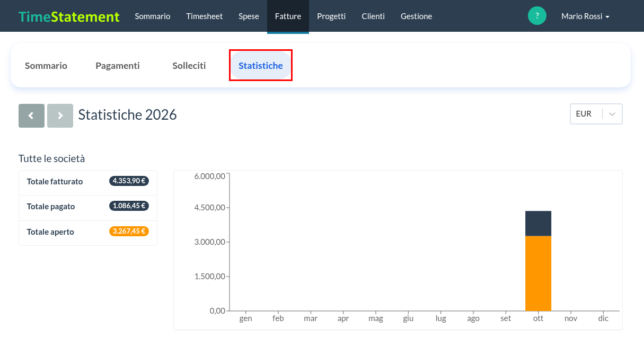Open the Sommario menu in top navigation bar

[153, 16]
